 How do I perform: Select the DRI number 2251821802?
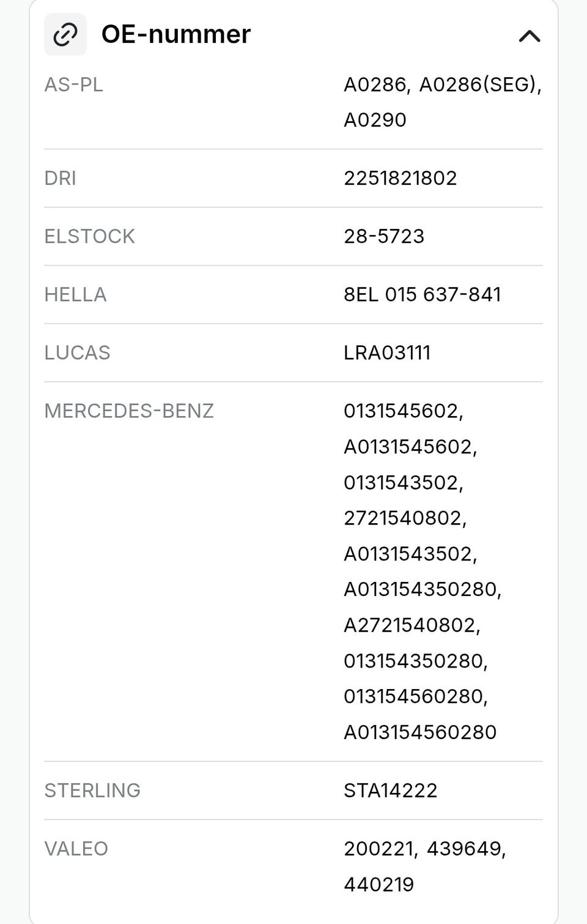[x=400, y=178]
